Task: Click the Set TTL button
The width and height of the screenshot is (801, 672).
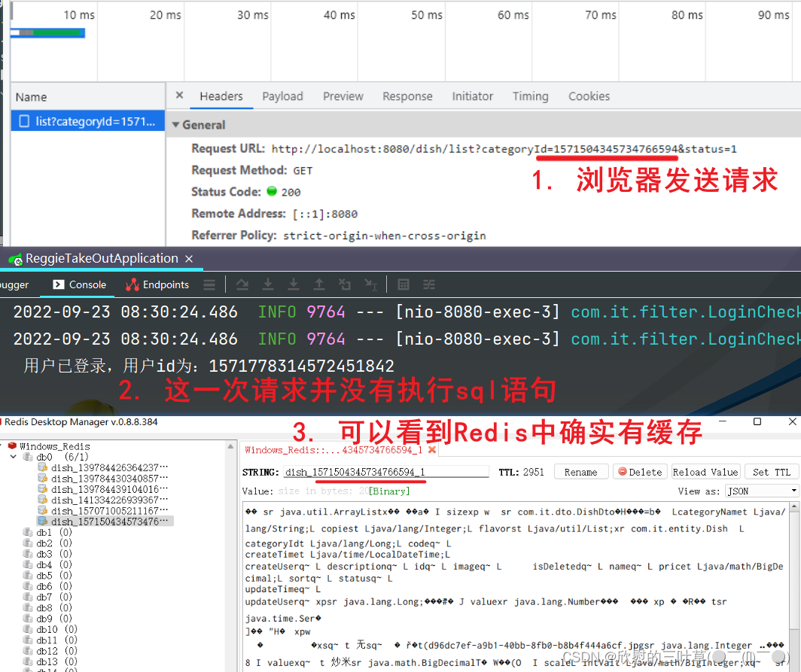Action: point(772,472)
